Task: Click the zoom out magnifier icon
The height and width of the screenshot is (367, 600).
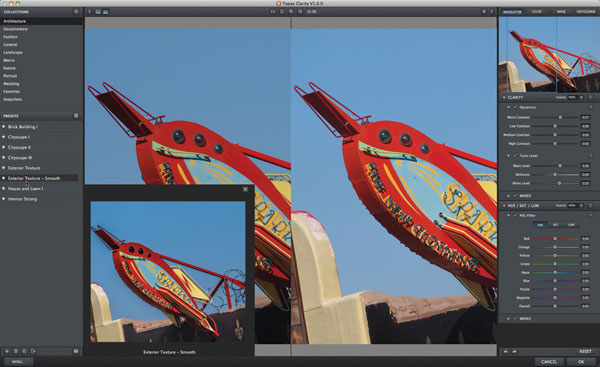Action: (300, 12)
